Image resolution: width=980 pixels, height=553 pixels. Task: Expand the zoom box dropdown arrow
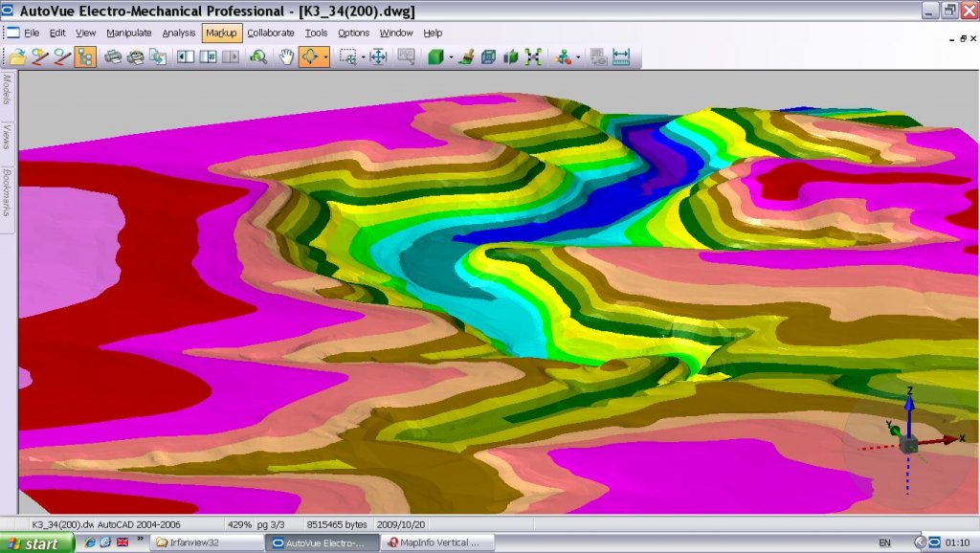[x=363, y=57]
